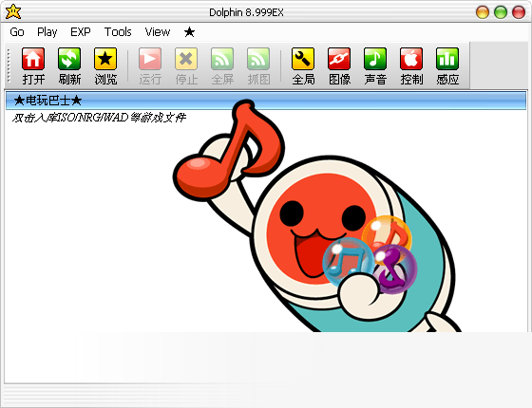532x408 pixels.
Task: Click the 浏览 (Browse) star icon
Action: [x=105, y=59]
